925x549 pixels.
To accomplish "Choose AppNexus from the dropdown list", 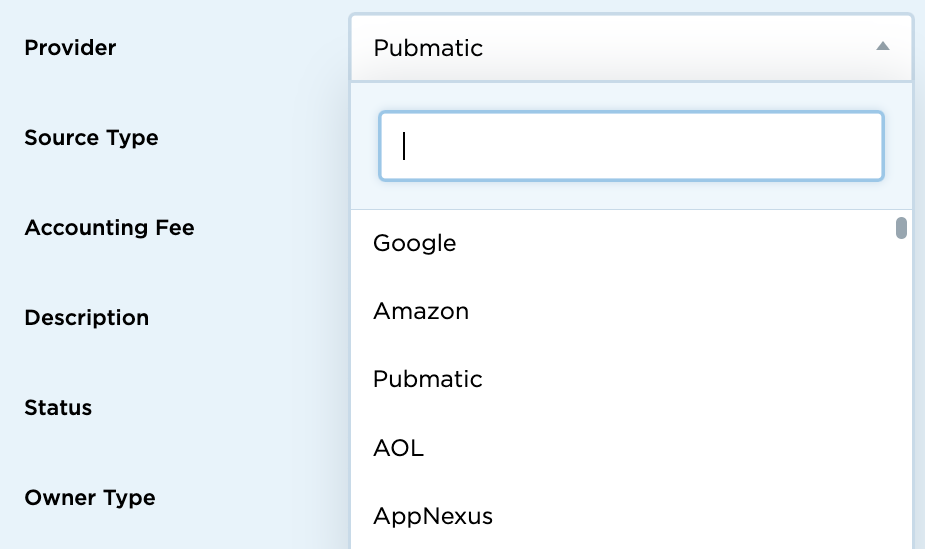I will coord(433,516).
